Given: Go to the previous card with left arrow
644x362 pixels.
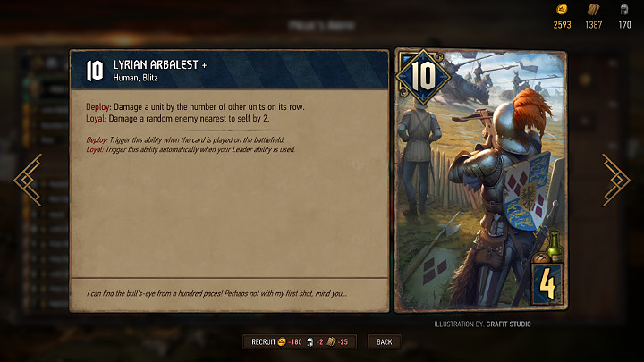Looking at the screenshot, I should click(28, 181).
